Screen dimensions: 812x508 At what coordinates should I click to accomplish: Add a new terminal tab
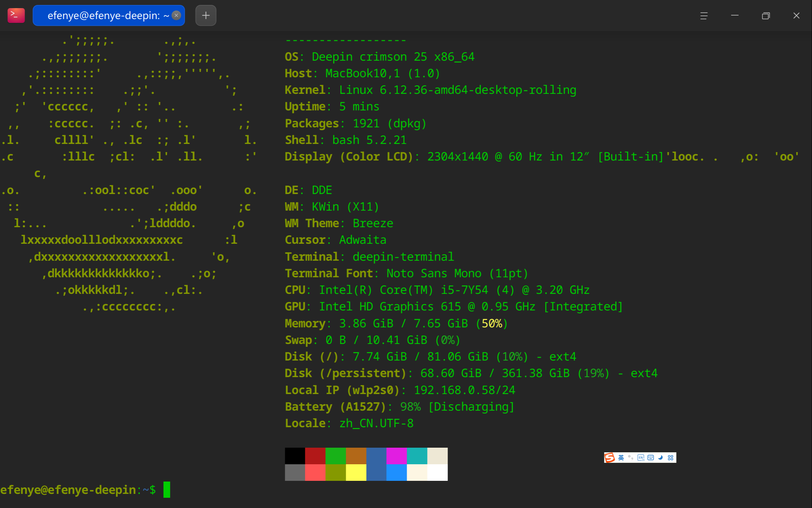tap(206, 15)
